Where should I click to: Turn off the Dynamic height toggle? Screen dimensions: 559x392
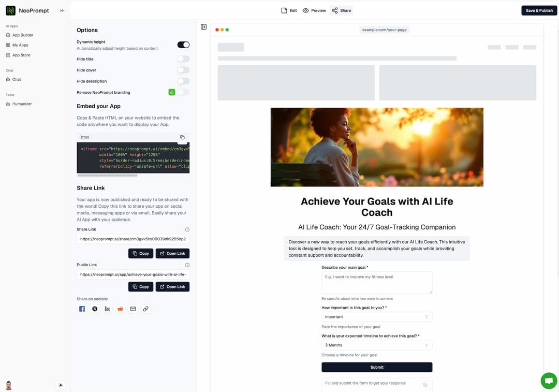pyautogui.click(x=183, y=45)
